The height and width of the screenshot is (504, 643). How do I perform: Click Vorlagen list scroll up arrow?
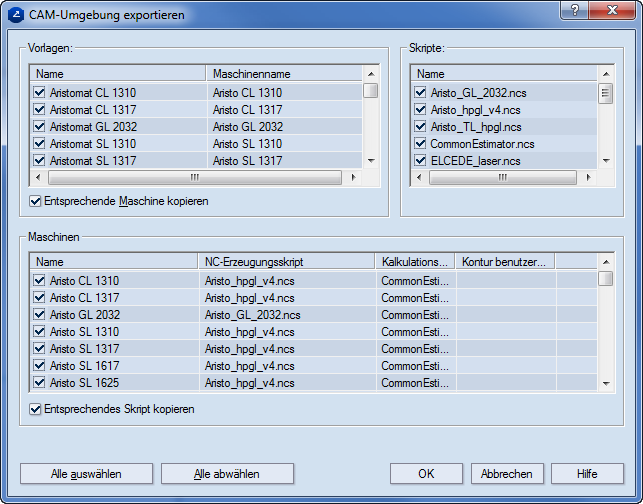(371, 74)
